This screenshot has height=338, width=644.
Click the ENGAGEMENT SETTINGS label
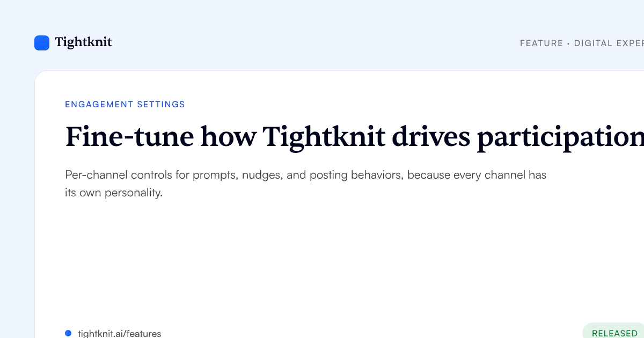click(125, 105)
